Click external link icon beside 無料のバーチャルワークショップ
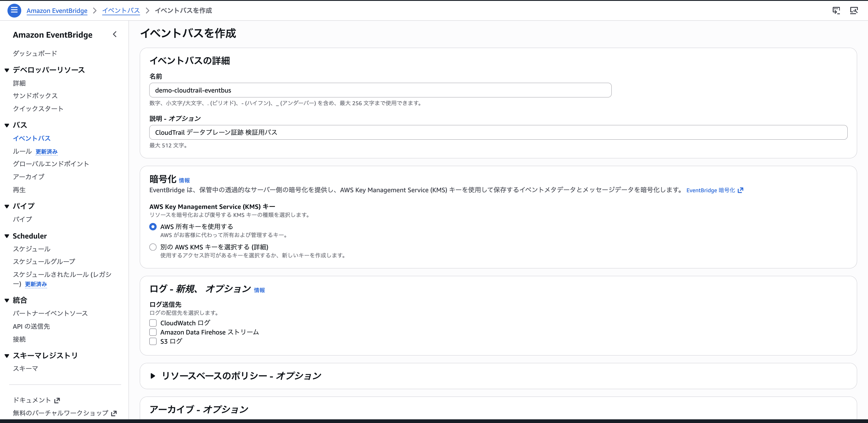The width and height of the screenshot is (868, 423). [114, 413]
